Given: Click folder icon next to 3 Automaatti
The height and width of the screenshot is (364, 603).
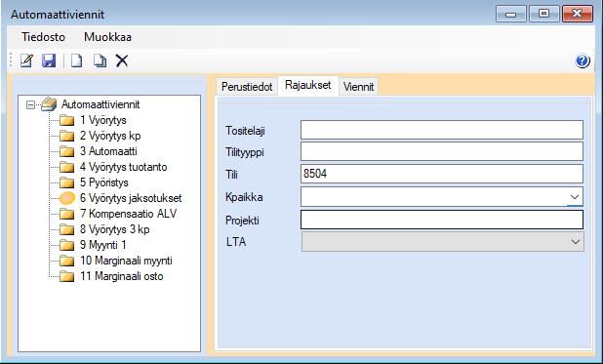Looking at the screenshot, I should pos(67,151).
